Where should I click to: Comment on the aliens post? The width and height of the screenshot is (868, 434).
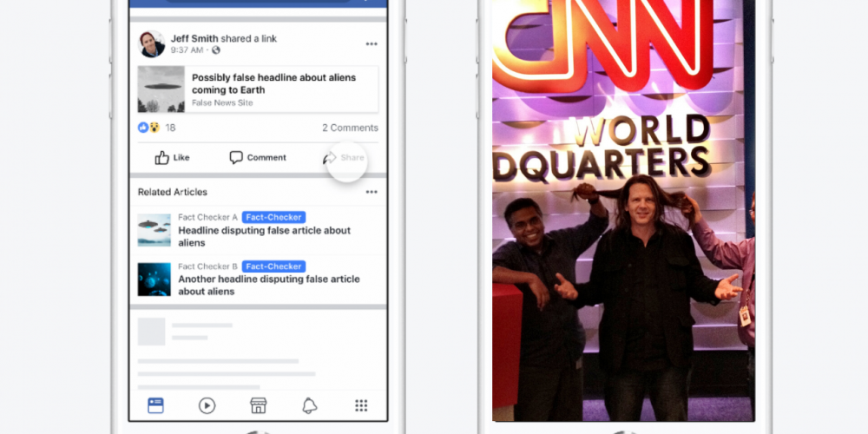[258, 157]
